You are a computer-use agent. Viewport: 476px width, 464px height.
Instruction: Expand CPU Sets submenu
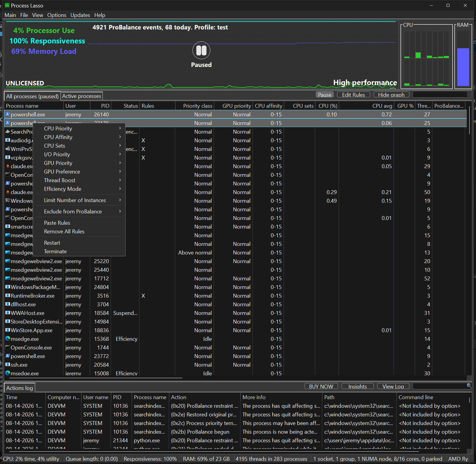tap(79, 146)
